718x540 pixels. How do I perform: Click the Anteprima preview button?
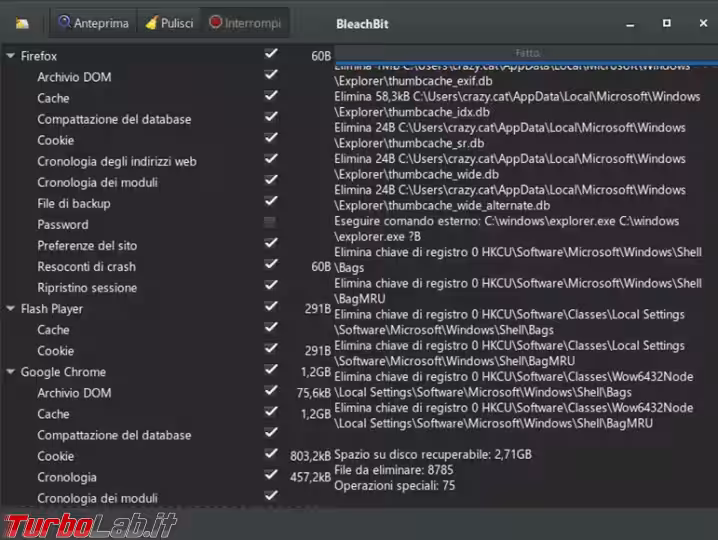click(x=91, y=22)
